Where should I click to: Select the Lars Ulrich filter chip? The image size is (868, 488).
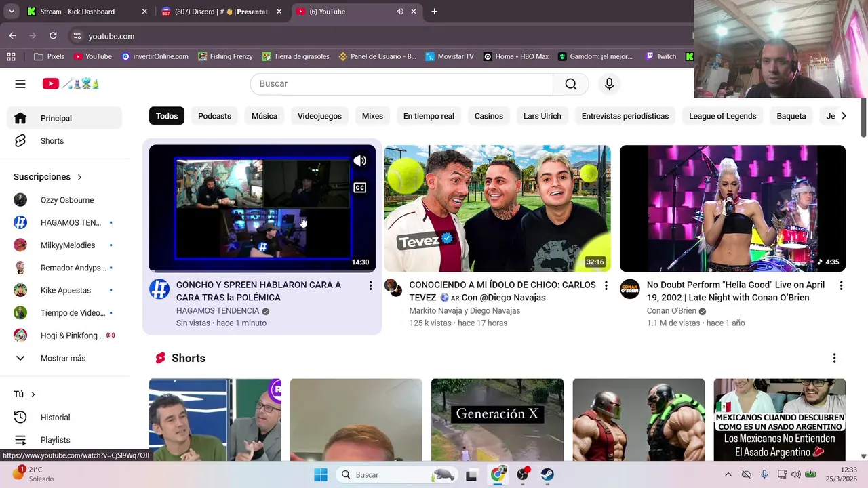(542, 116)
